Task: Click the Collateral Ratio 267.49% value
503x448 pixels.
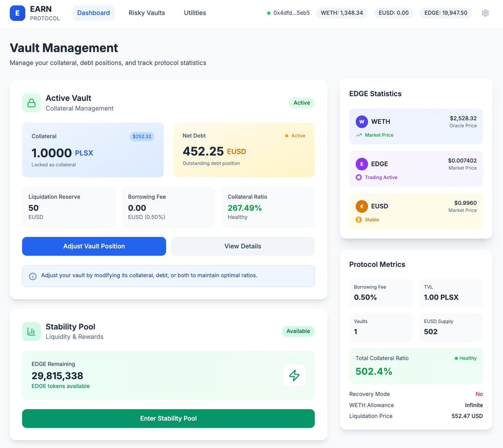Action: pos(245,208)
